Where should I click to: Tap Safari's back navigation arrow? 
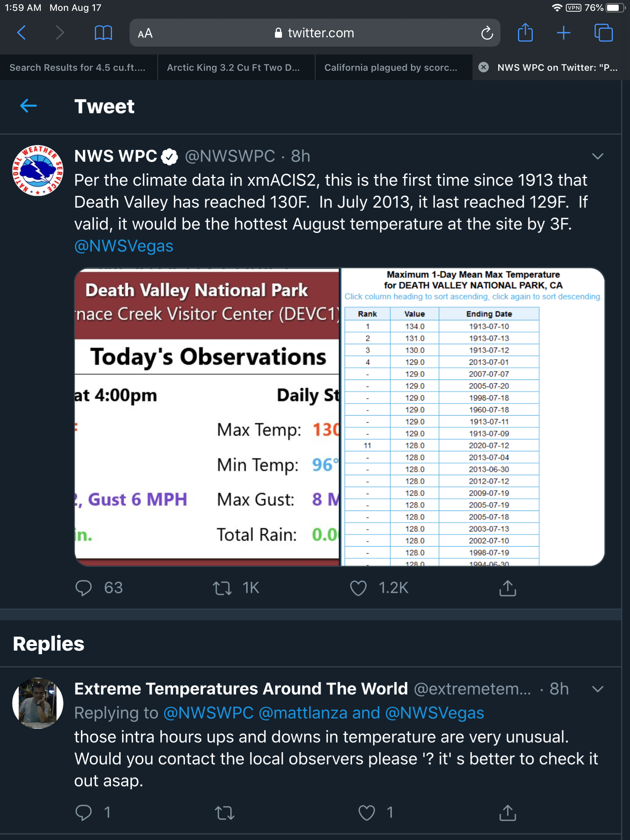[x=22, y=33]
